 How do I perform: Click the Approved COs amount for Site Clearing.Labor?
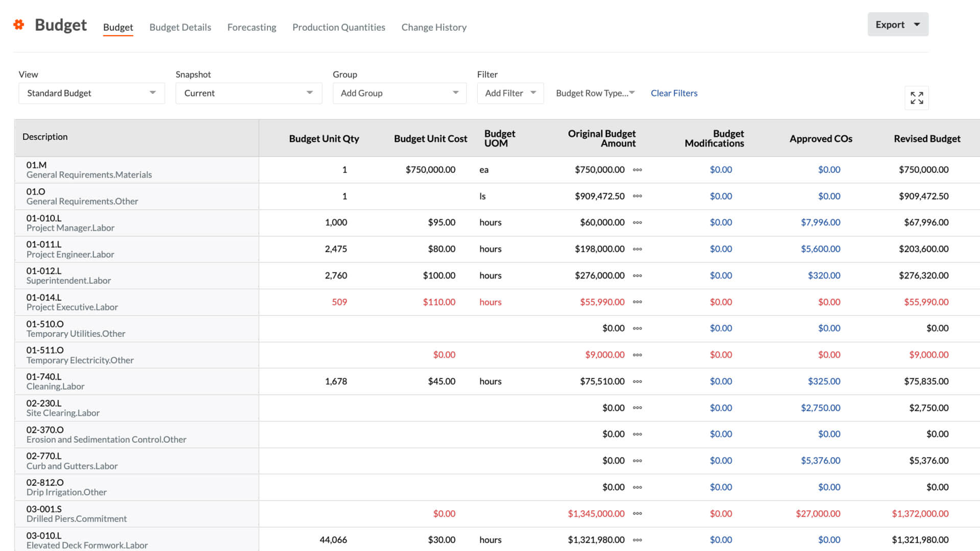[820, 407]
